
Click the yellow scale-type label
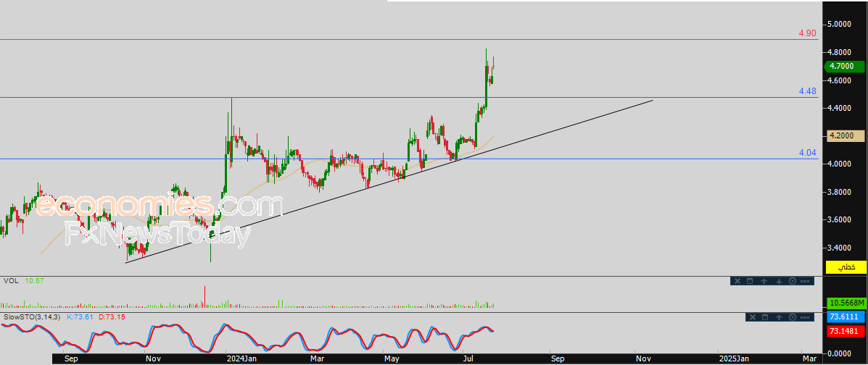click(x=846, y=267)
